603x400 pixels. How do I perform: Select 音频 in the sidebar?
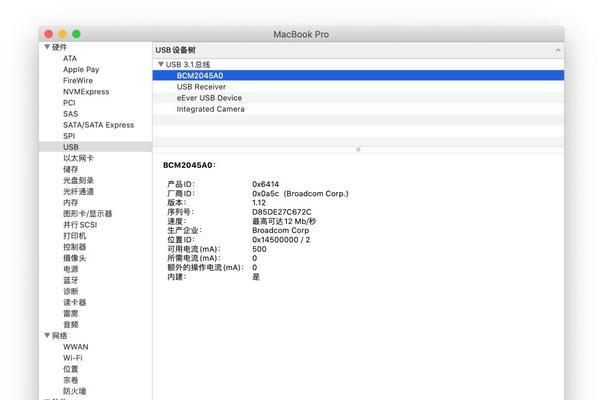coord(70,325)
